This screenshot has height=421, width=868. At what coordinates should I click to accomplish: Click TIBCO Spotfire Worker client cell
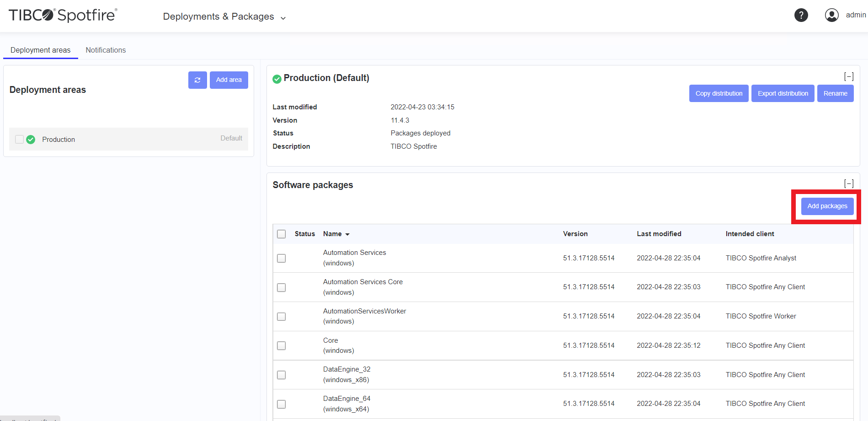click(x=761, y=316)
